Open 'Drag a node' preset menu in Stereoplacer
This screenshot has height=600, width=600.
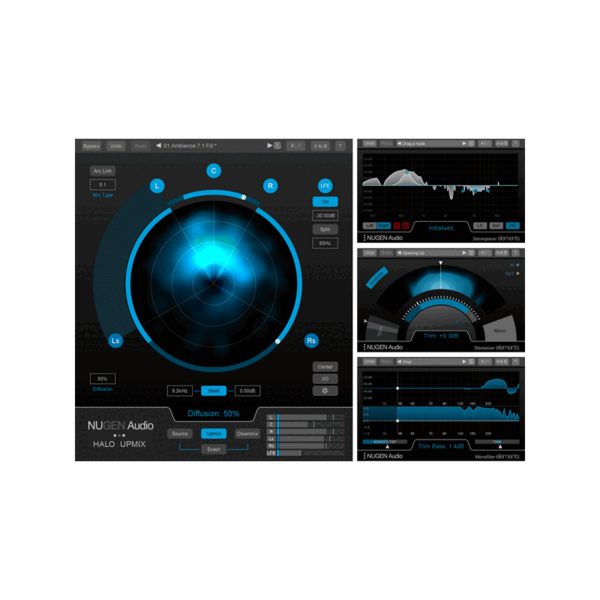tap(431, 143)
